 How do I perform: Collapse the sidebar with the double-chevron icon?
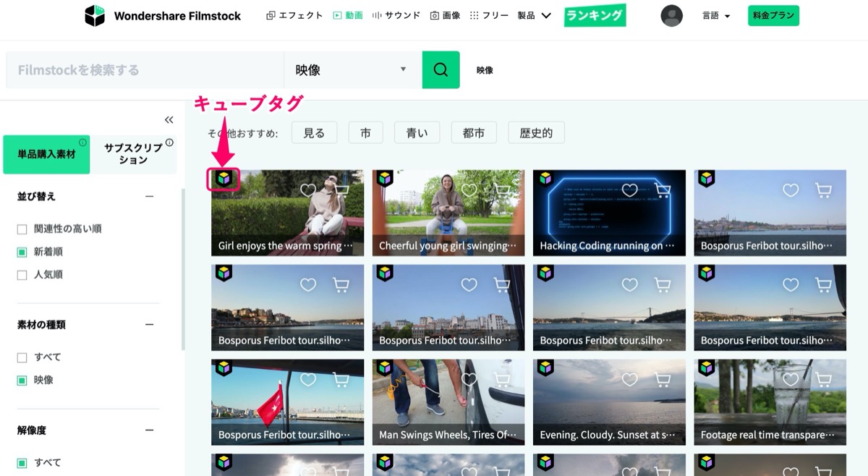169,120
